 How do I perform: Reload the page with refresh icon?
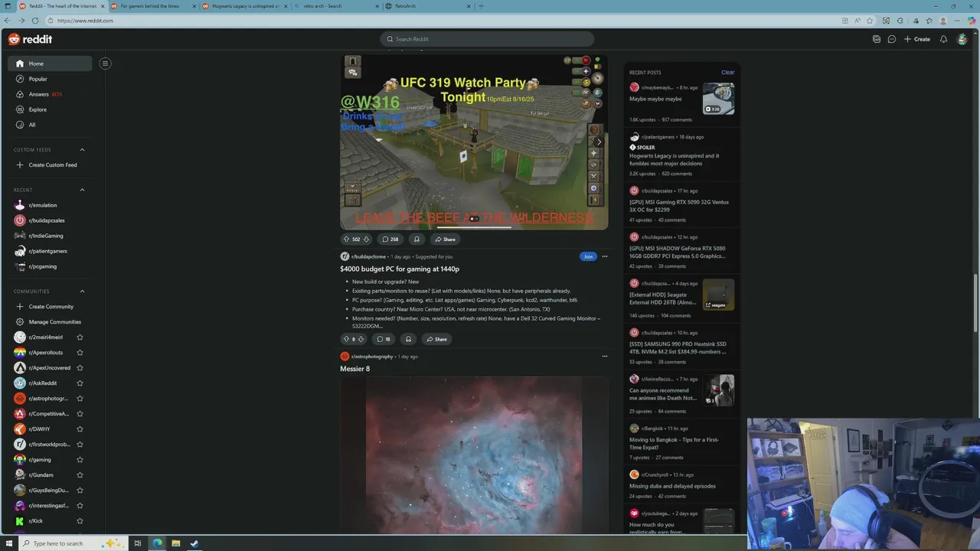click(36, 21)
